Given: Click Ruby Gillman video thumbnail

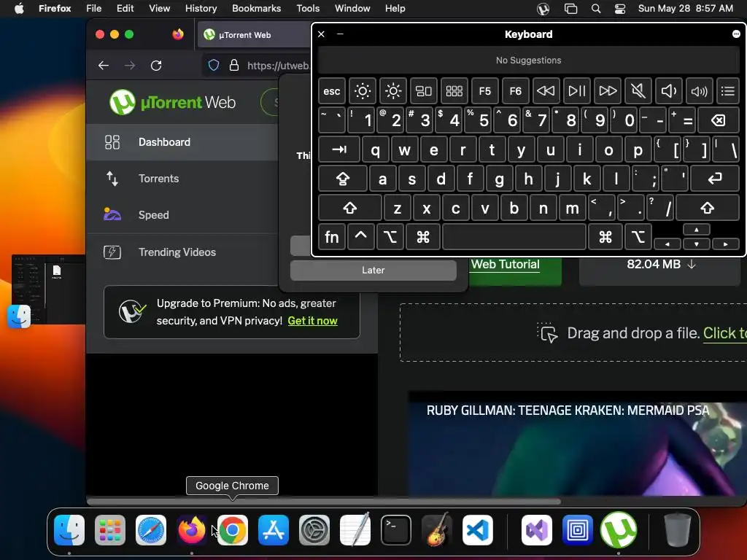Looking at the screenshot, I should [578, 444].
